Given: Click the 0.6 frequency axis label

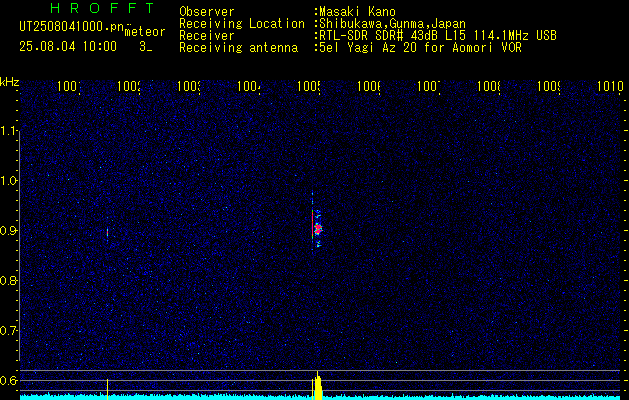Looking at the screenshot, I should (x=10, y=380).
